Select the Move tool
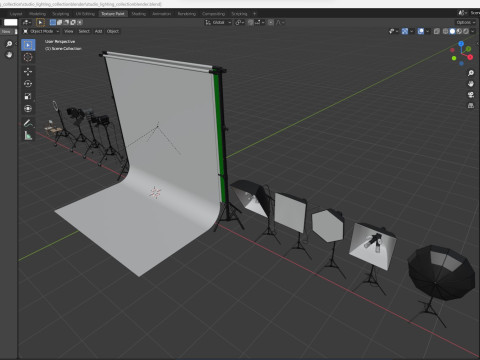 pos(28,71)
